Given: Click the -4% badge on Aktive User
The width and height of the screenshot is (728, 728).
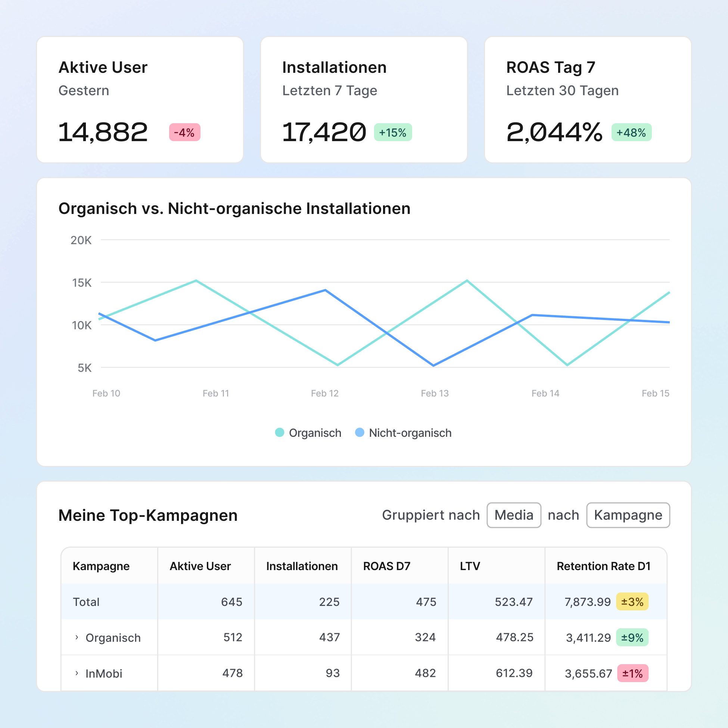Looking at the screenshot, I should (185, 132).
